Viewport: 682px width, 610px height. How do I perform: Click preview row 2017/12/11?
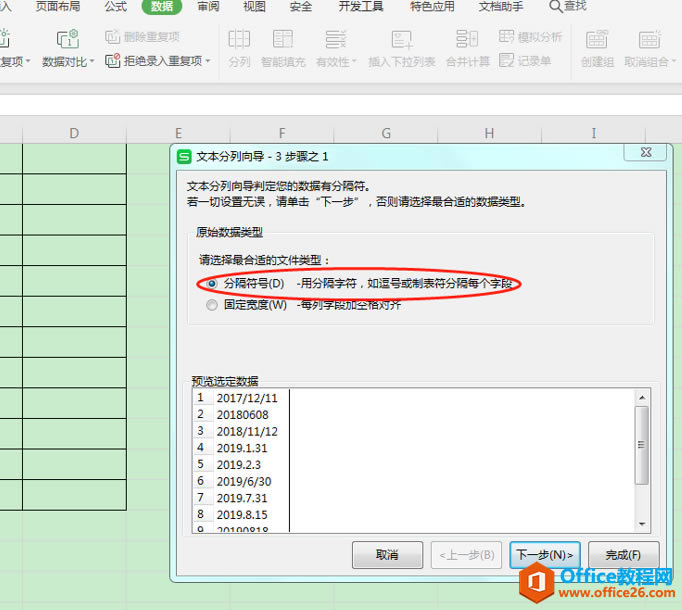(247, 398)
